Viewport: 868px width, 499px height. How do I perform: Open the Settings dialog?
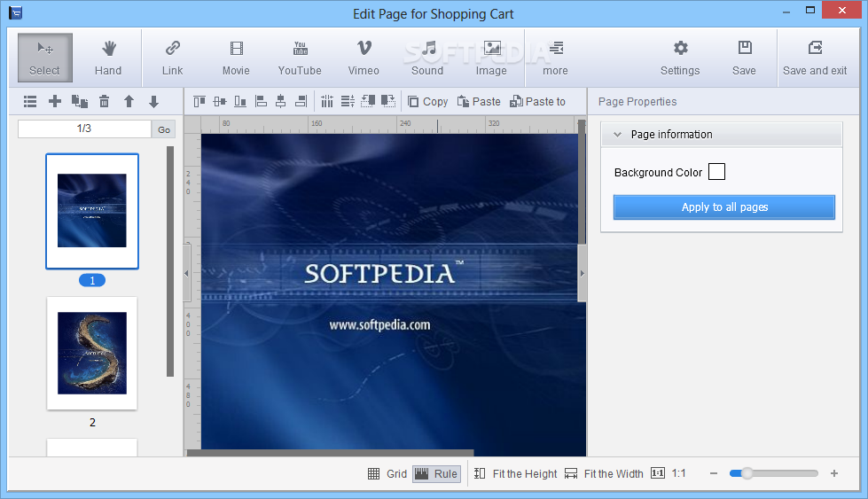(680, 58)
